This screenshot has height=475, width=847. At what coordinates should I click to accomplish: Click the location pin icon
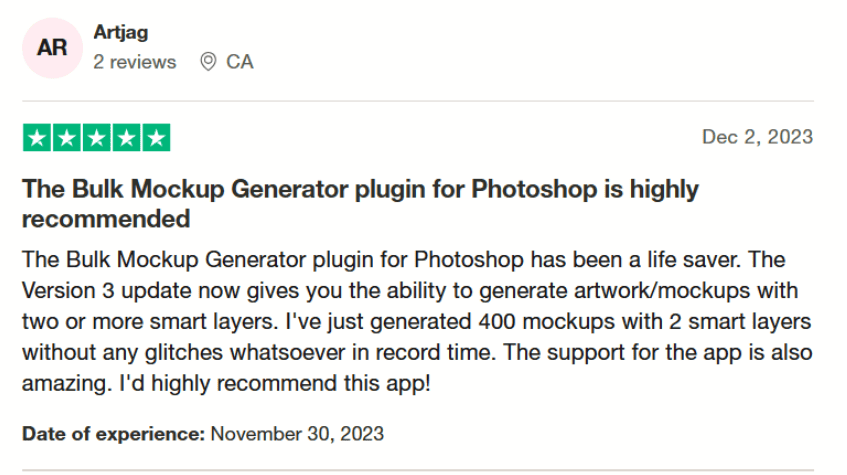pyautogui.click(x=208, y=62)
